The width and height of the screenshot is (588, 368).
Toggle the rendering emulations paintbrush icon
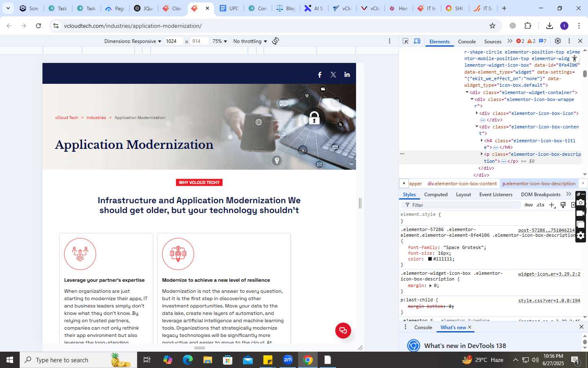(x=563, y=205)
